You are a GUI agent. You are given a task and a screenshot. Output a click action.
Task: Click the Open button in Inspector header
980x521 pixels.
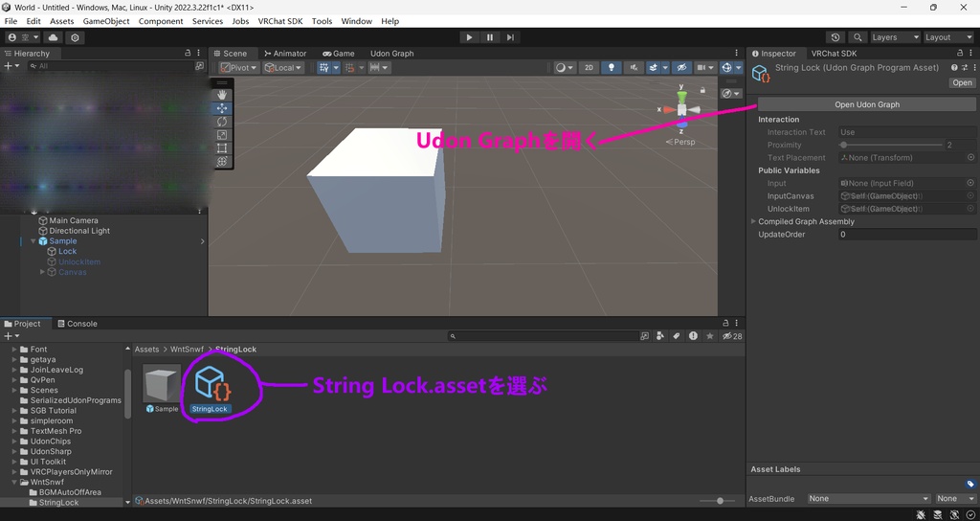pyautogui.click(x=962, y=82)
